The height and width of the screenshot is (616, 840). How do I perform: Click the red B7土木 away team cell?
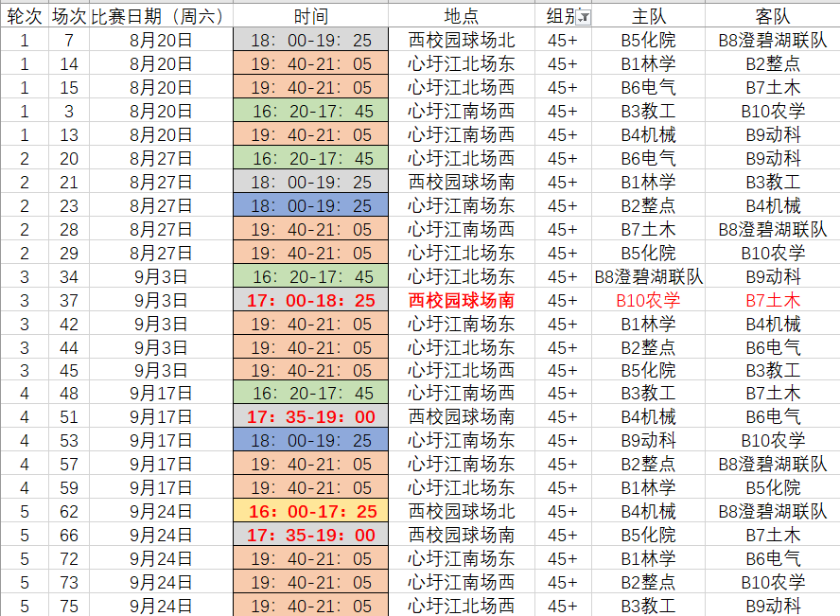[772, 300]
